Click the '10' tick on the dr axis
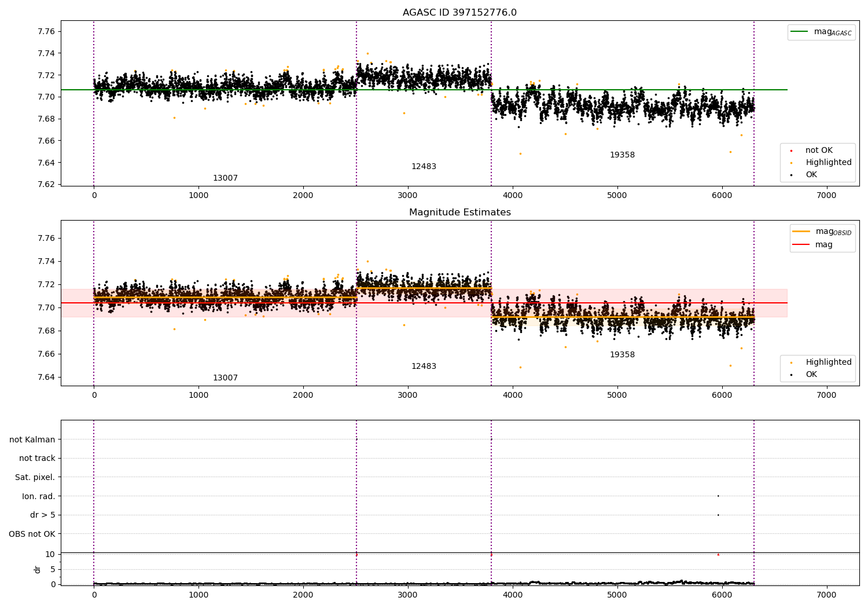 click(50, 555)
